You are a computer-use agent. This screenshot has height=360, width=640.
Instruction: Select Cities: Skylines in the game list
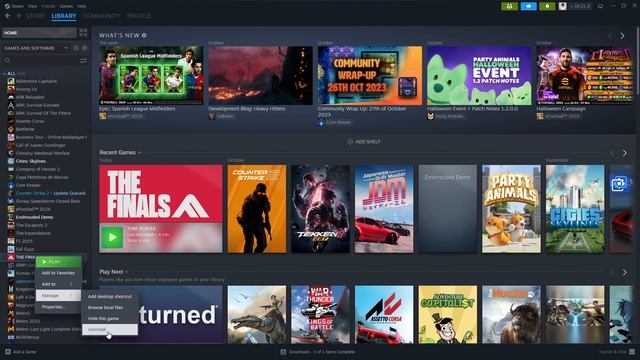[31, 161]
